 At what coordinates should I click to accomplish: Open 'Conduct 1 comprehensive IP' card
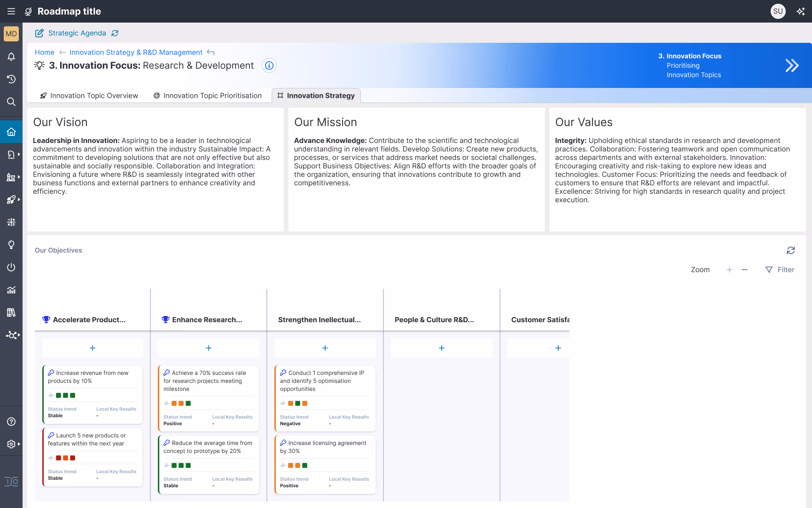point(325,398)
